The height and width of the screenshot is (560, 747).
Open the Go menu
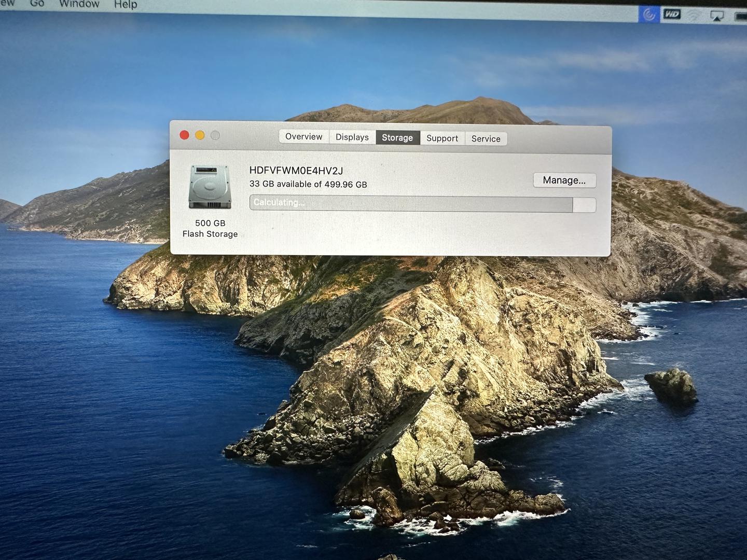[37, 3]
